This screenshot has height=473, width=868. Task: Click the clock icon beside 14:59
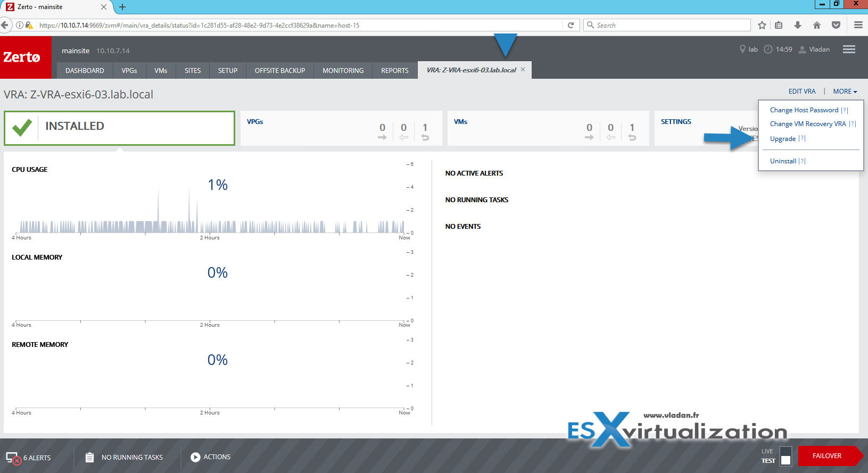(x=768, y=49)
